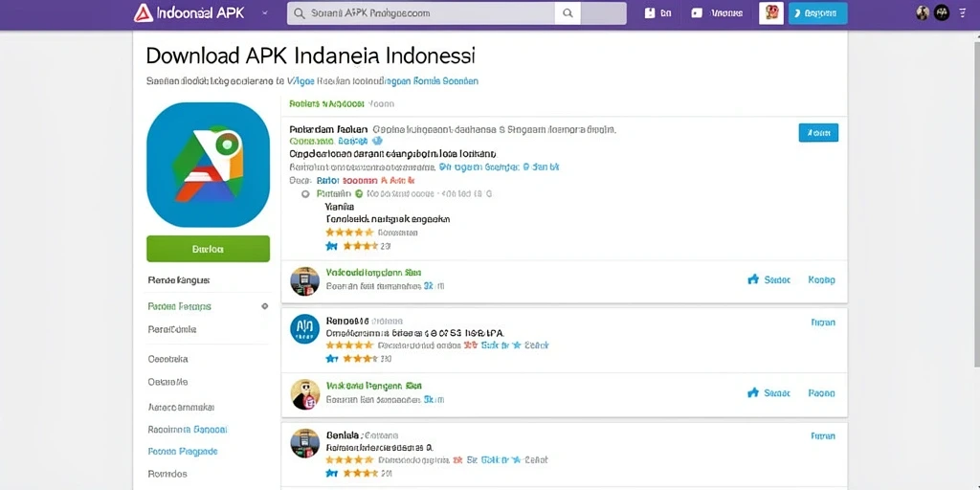The height and width of the screenshot is (490, 980).
Task: Click the blue button on the first listing card
Action: click(x=818, y=132)
